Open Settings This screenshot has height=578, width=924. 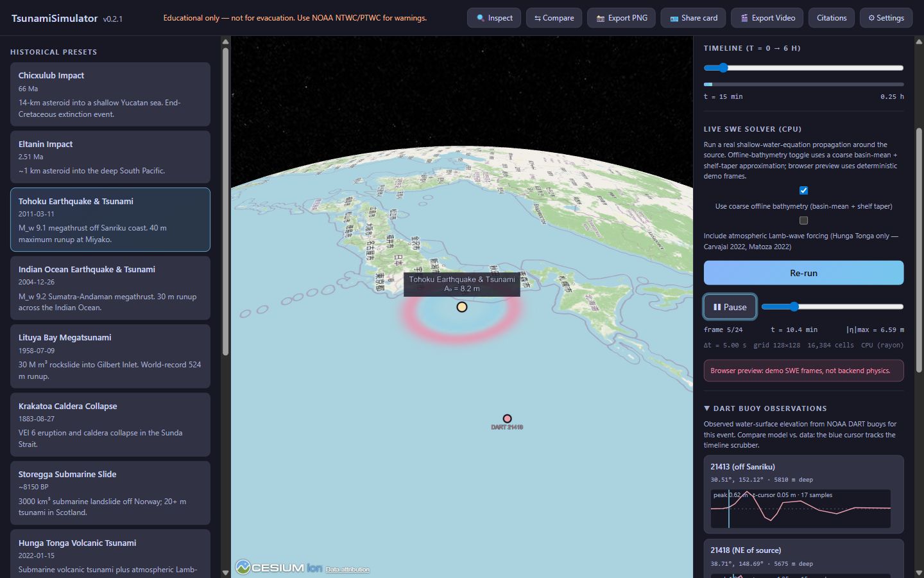pyautogui.click(x=886, y=18)
